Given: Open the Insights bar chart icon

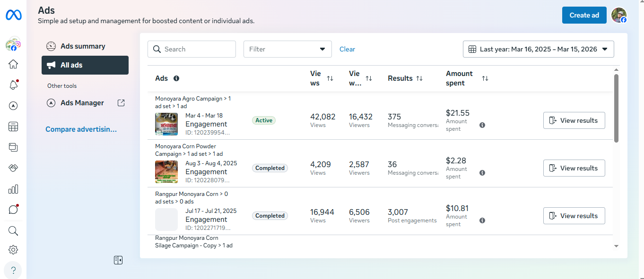Looking at the screenshot, I should click(x=13, y=189).
